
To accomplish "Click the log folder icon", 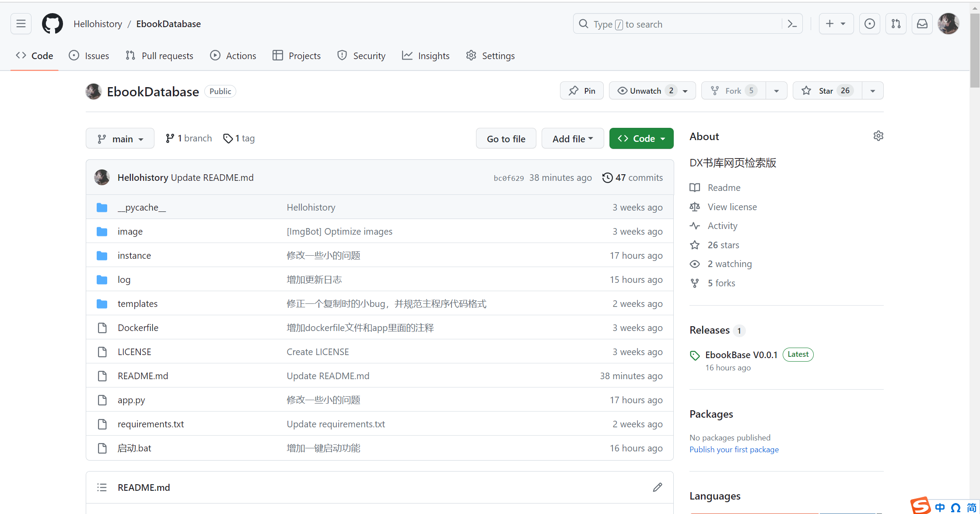I will click(x=102, y=279).
